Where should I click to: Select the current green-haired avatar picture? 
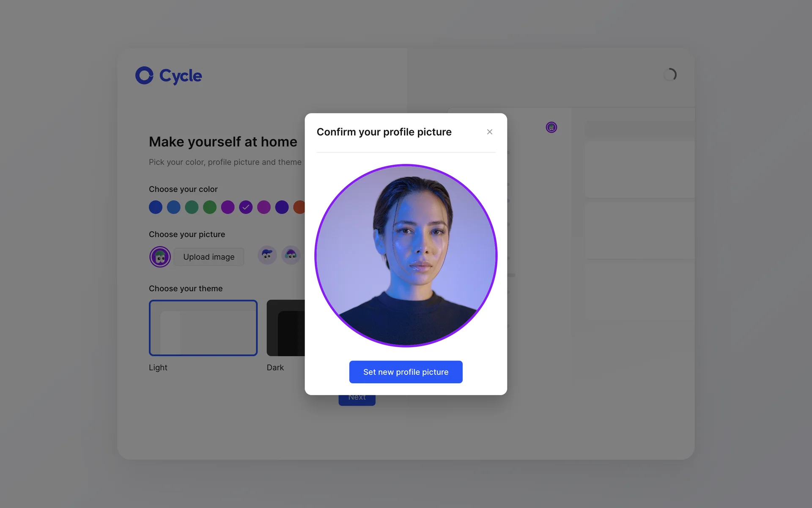coord(160,257)
